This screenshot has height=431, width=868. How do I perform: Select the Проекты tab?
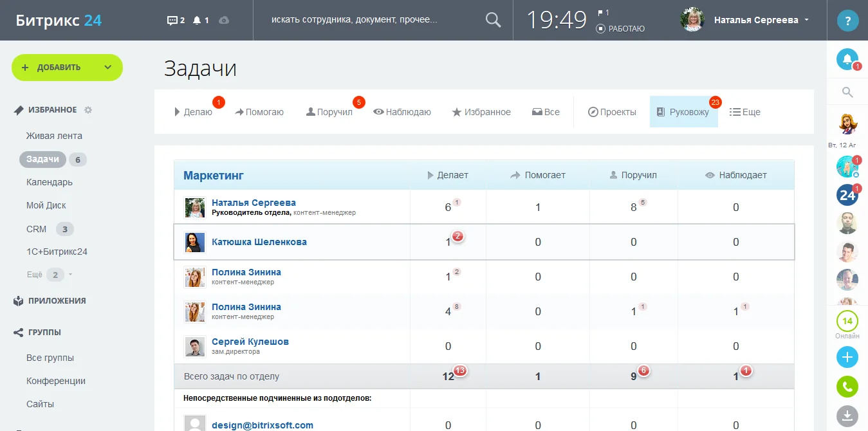pos(612,112)
